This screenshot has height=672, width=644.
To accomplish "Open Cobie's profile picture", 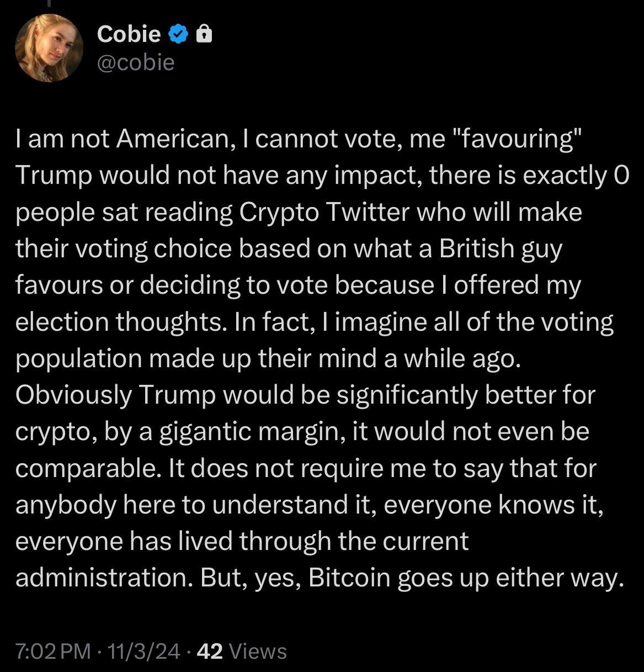I will point(49,47).
